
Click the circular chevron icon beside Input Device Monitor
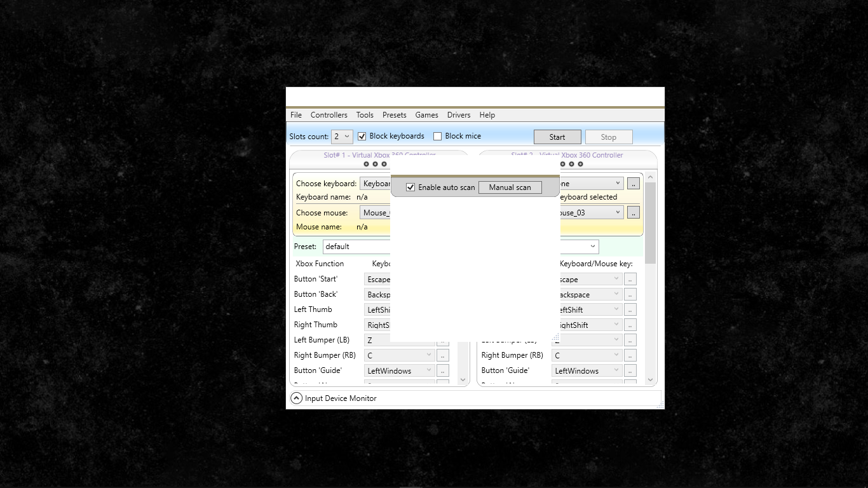coord(296,398)
